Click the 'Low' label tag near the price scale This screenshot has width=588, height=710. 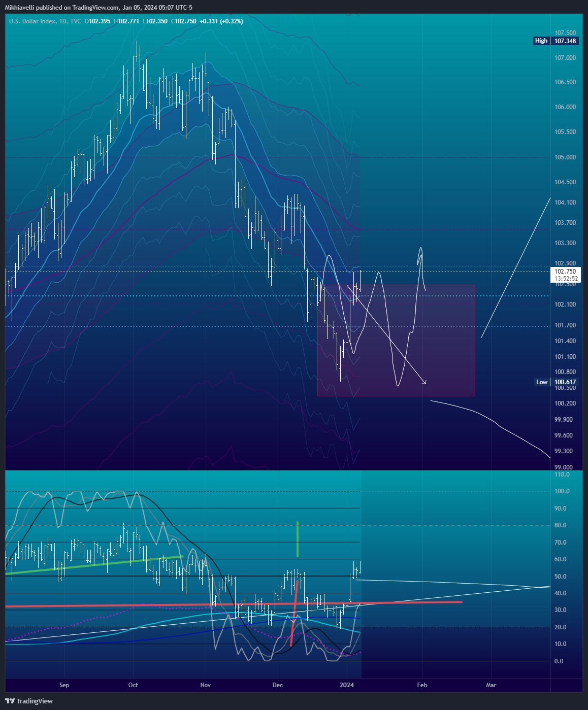pos(542,382)
